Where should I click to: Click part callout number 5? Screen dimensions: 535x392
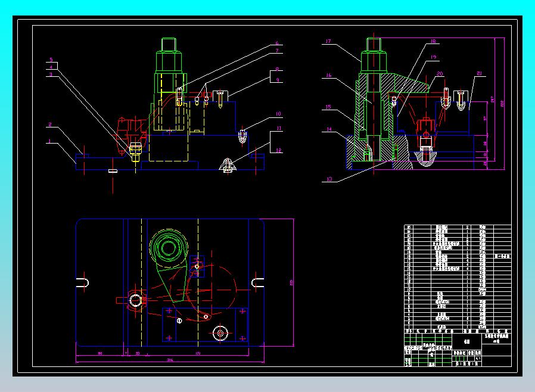pos(51,60)
